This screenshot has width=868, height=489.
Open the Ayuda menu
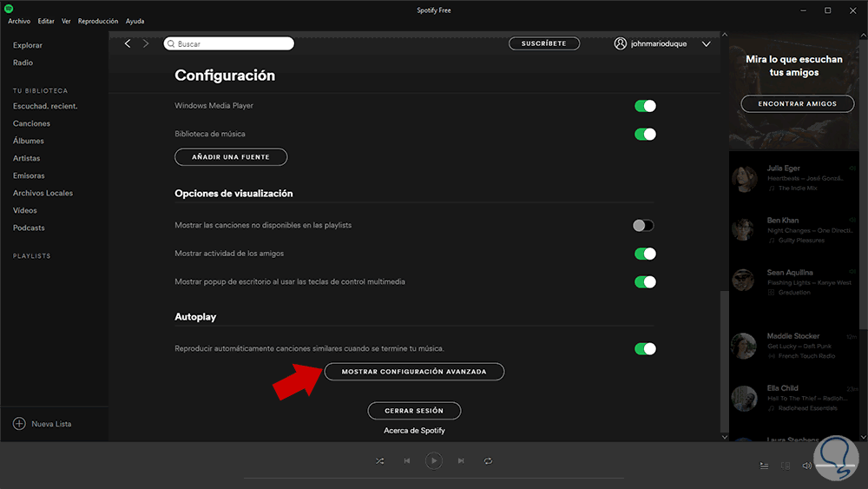[x=135, y=21]
